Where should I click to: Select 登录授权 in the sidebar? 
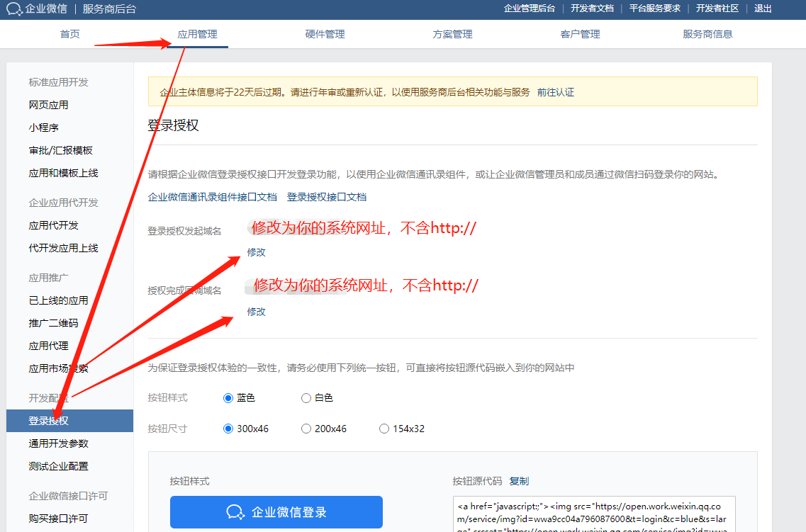point(69,421)
